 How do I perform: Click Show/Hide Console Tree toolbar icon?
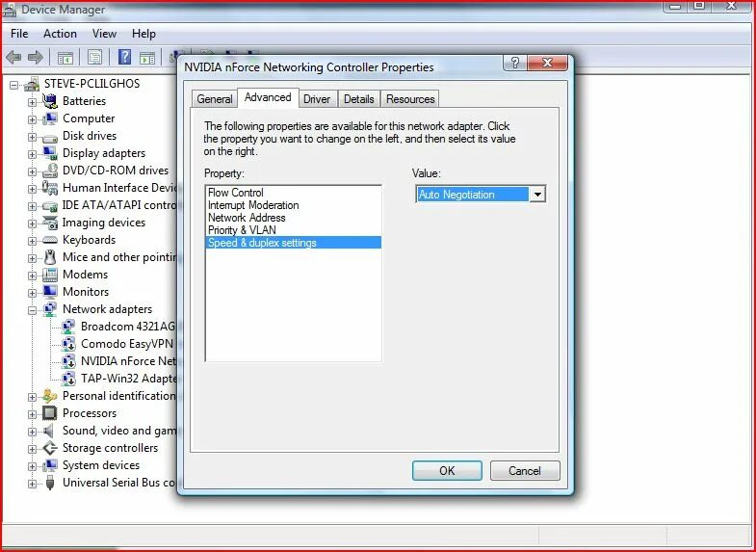coord(65,58)
